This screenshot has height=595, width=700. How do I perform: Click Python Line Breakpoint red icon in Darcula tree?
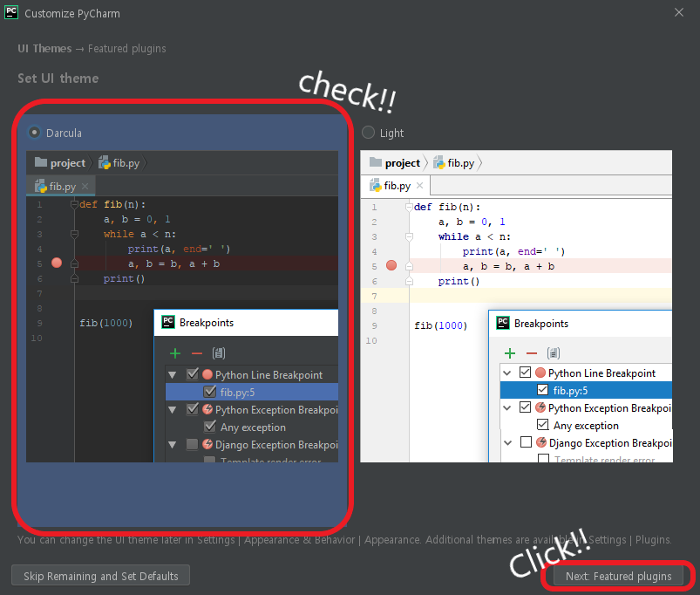pos(207,374)
